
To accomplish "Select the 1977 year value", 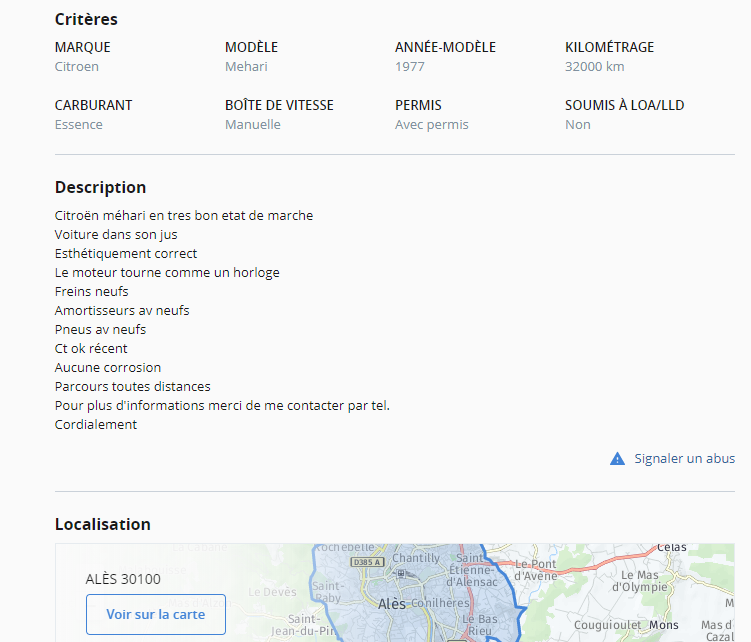I will (x=410, y=67).
